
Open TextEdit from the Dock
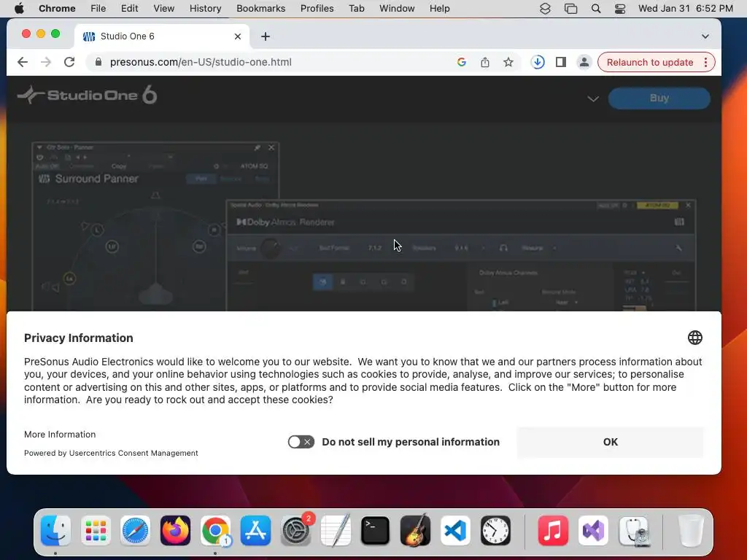point(336,531)
